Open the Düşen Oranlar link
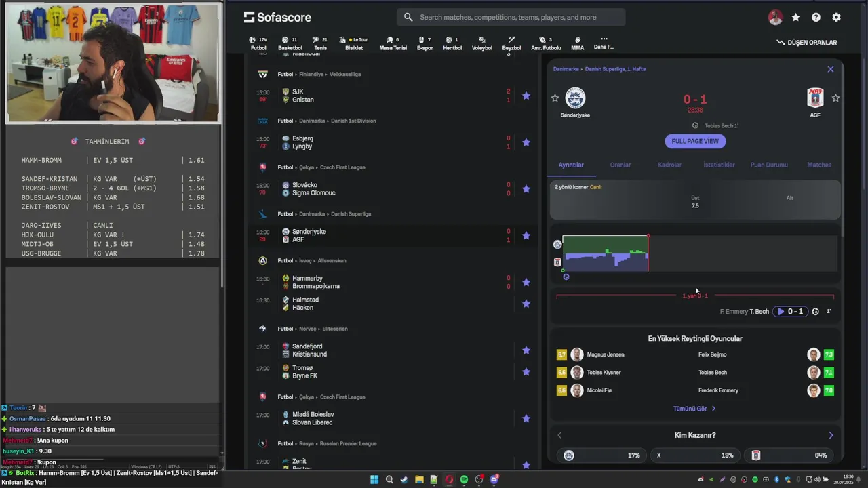Viewport: 868px width, 488px height. point(807,43)
